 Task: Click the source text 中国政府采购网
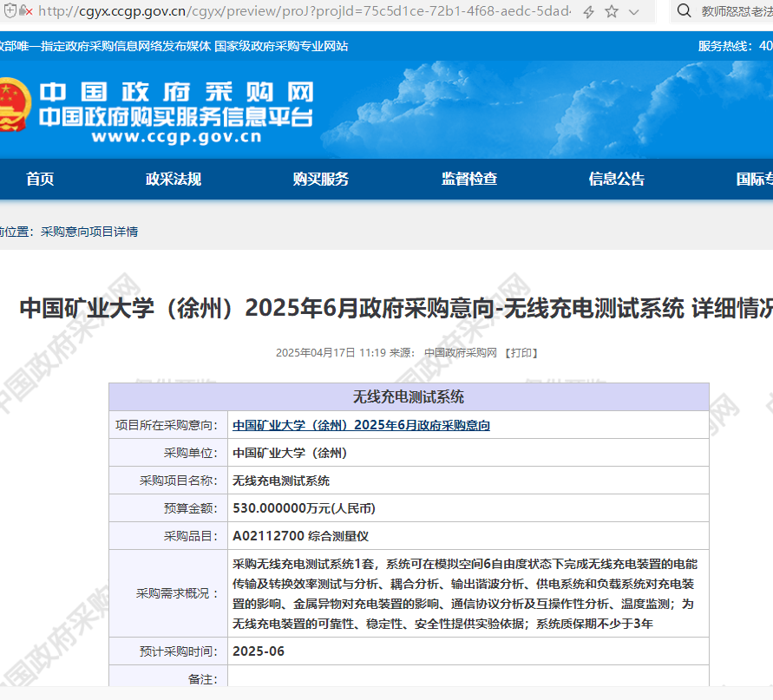pos(461,353)
